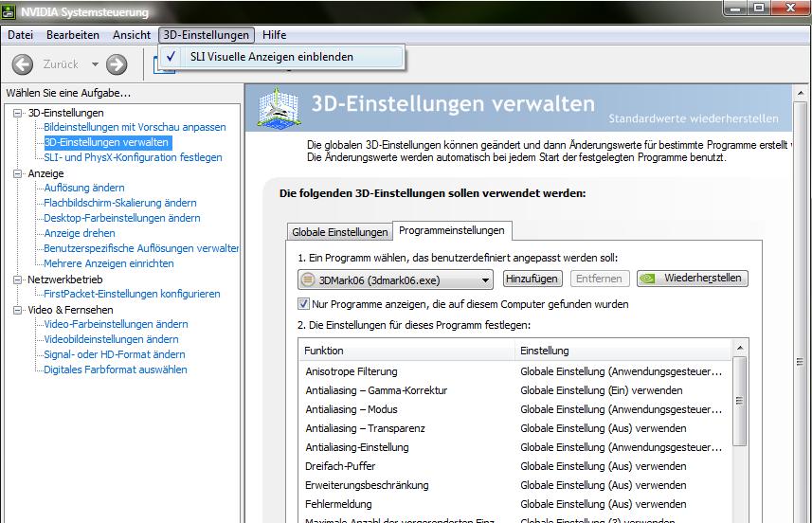
Task: Collapse the Video & Fernsehen tree node
Action: click(x=18, y=310)
